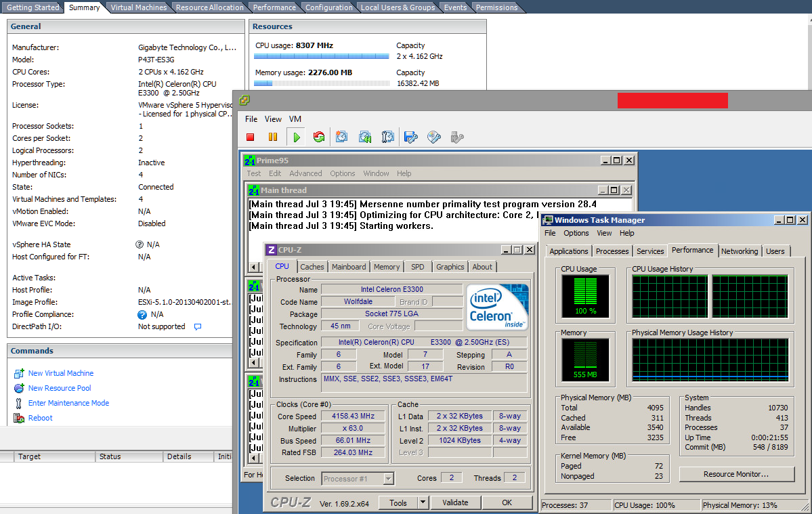Open the Virtual Machines tab
Viewport: 812px width, 514px height.
point(139,7)
